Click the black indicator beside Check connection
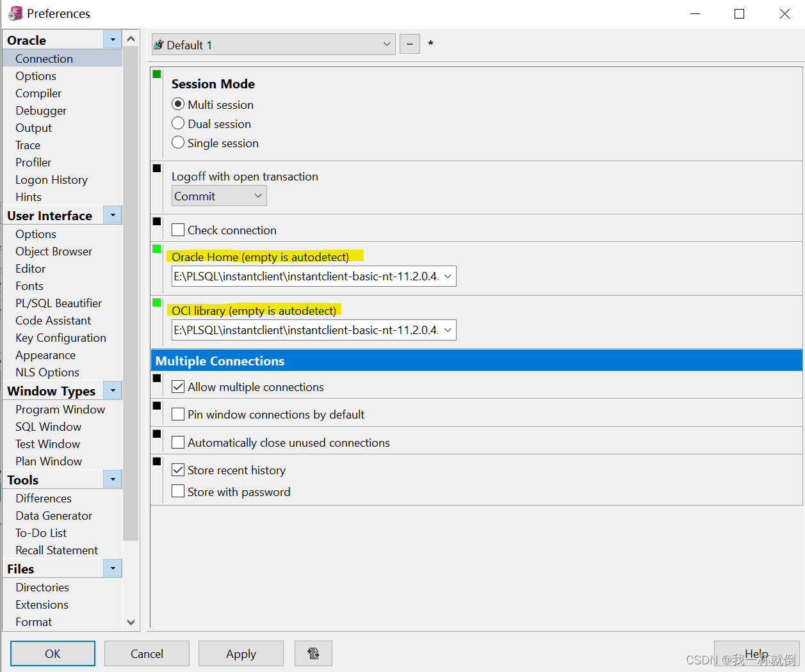 click(x=156, y=221)
